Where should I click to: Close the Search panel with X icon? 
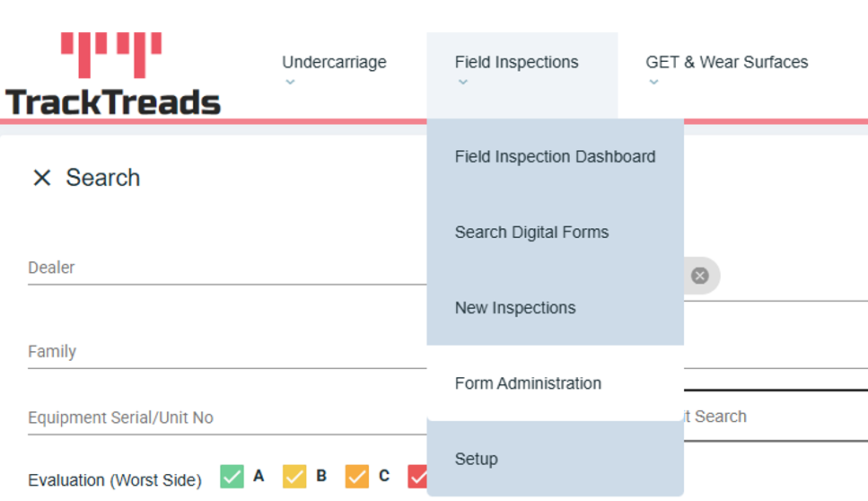coord(41,178)
